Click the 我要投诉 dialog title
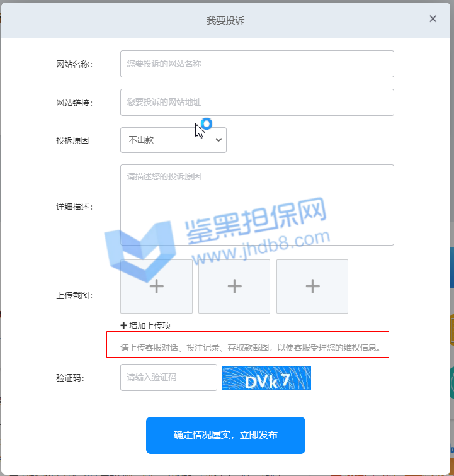This screenshot has width=454, height=476. (x=225, y=20)
